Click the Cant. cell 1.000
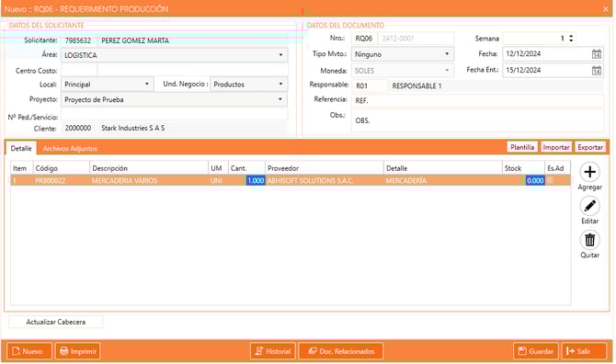The height and width of the screenshot is (364, 616). click(x=256, y=181)
